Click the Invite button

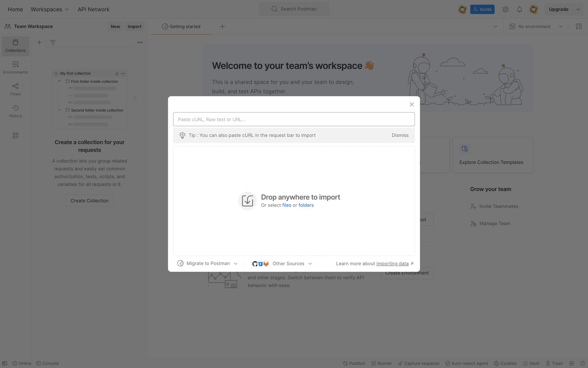[482, 9]
